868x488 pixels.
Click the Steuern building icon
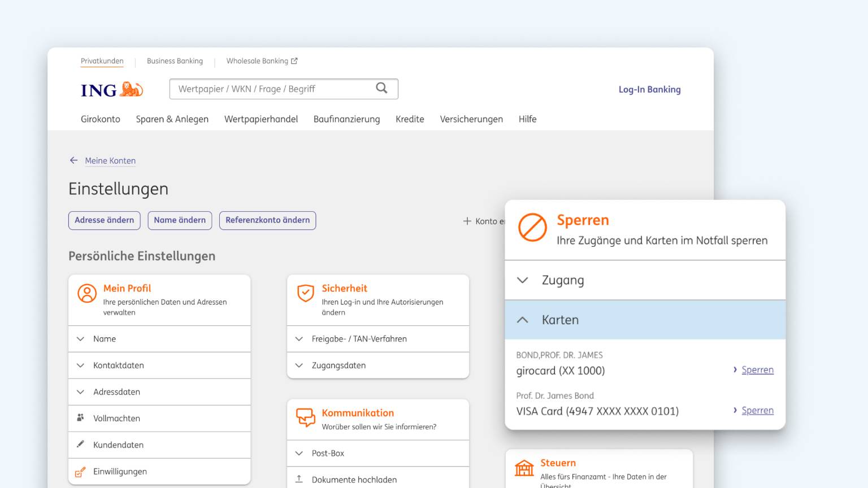[524, 468]
